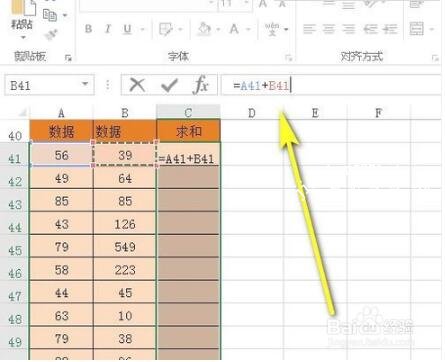Click the Font Color A icon
Viewport: 445px width, 362px height.
pos(234,29)
